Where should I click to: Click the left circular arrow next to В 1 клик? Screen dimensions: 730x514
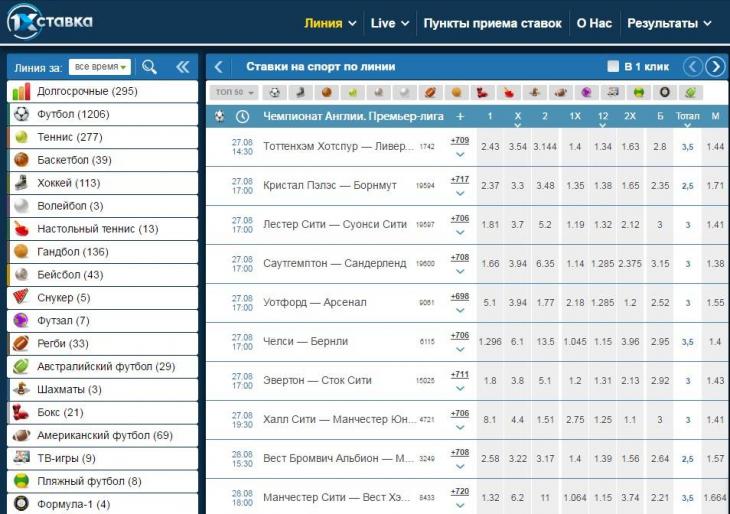(692, 67)
